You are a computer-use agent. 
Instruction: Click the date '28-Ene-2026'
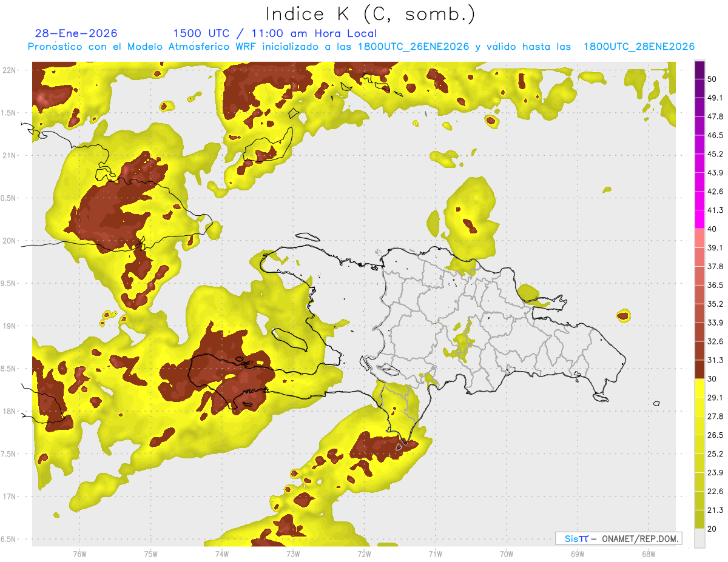[76, 33]
